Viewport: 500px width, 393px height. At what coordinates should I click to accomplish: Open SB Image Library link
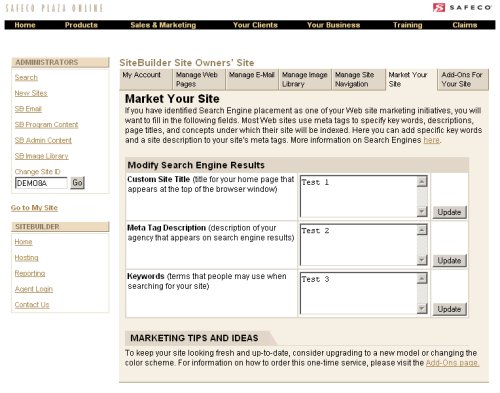click(41, 156)
